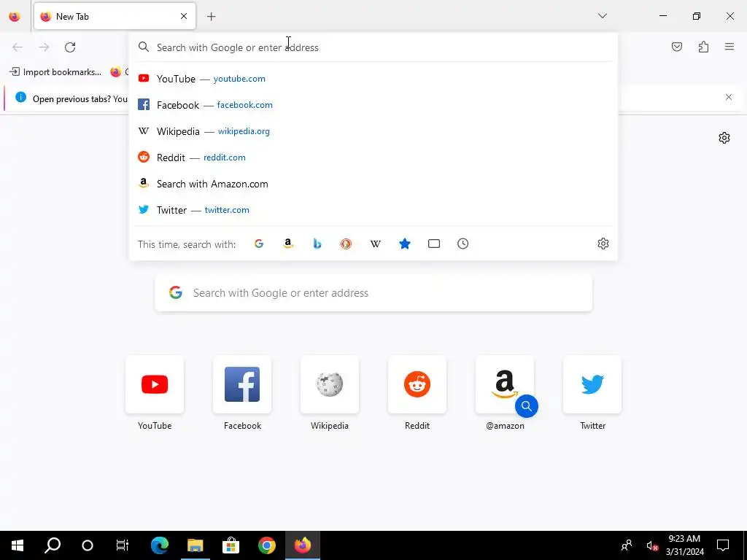
Task: Search this time with Google icon
Action: [259, 244]
